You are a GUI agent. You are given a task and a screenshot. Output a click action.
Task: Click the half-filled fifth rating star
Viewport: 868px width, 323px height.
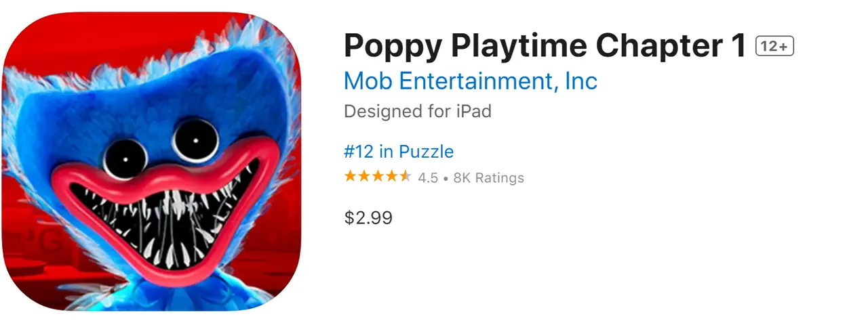point(405,177)
